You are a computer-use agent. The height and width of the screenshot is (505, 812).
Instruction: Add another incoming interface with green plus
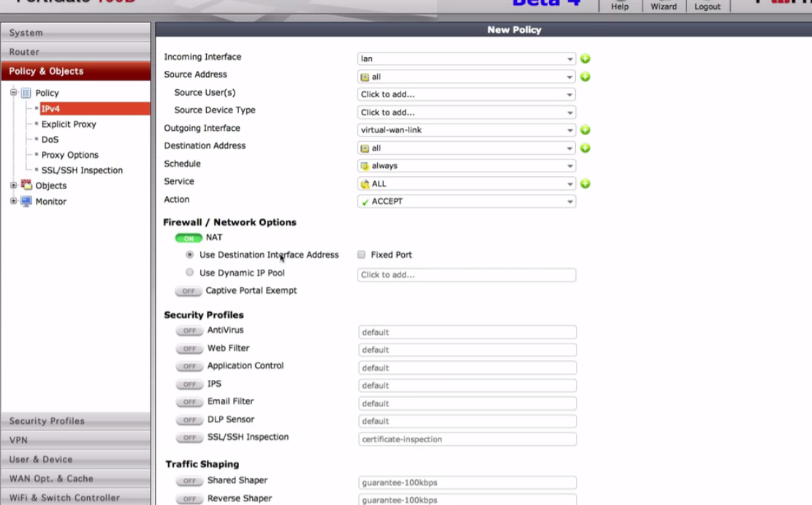tap(585, 58)
